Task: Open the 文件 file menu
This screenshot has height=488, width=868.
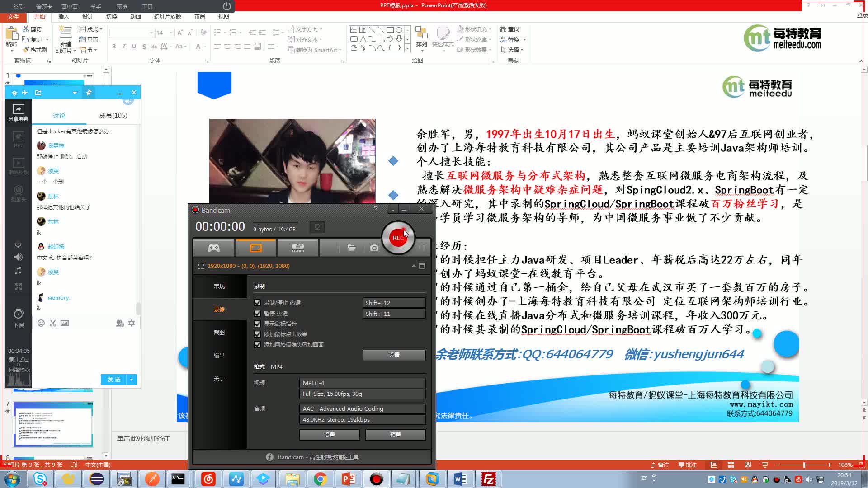Action: point(13,17)
